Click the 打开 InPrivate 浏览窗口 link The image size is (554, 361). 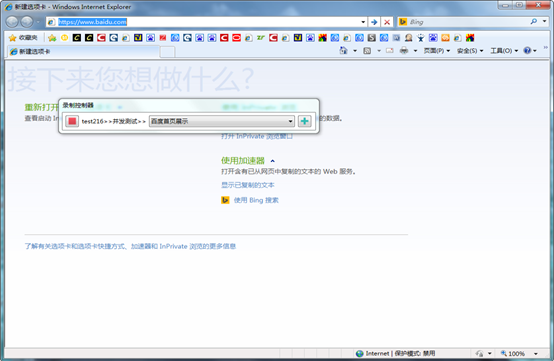257,136
